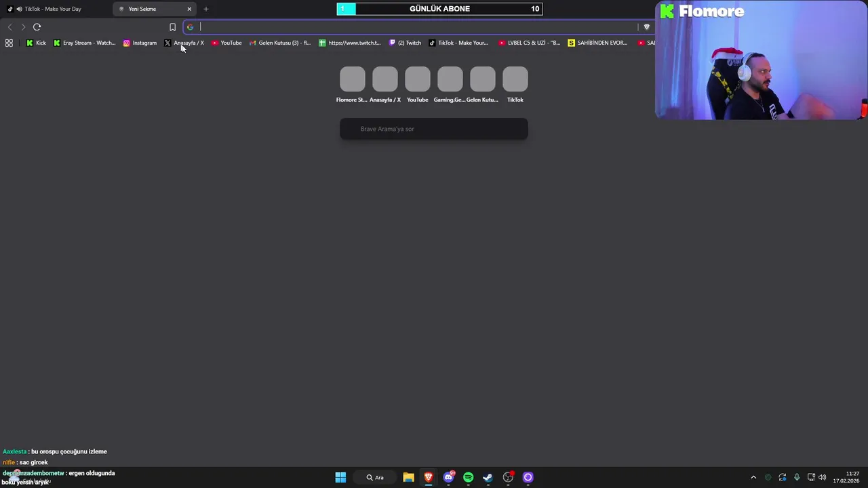
Task: Show hidden system tray icons
Action: click(x=753, y=477)
